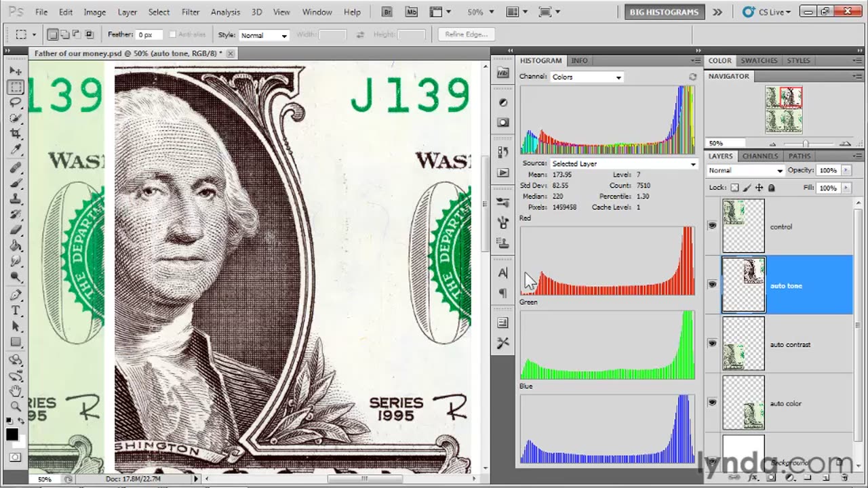Enable the Intersect with selection mode
The width and height of the screenshot is (868, 488).
click(89, 35)
